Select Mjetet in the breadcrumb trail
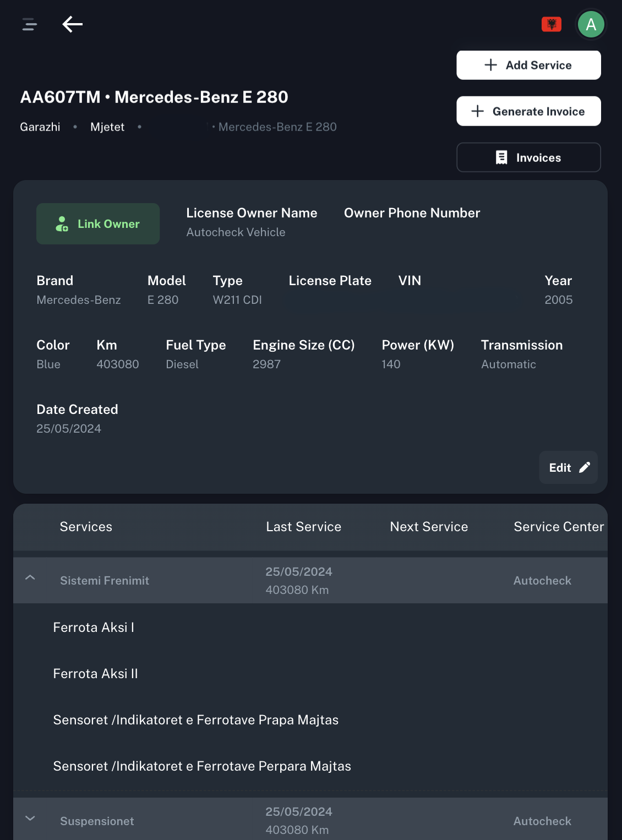The width and height of the screenshot is (622, 840). [107, 127]
